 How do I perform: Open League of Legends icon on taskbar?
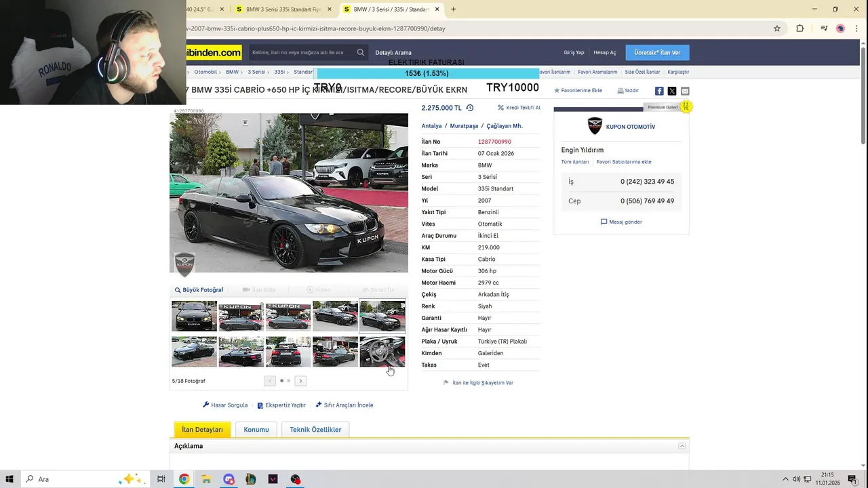251,479
